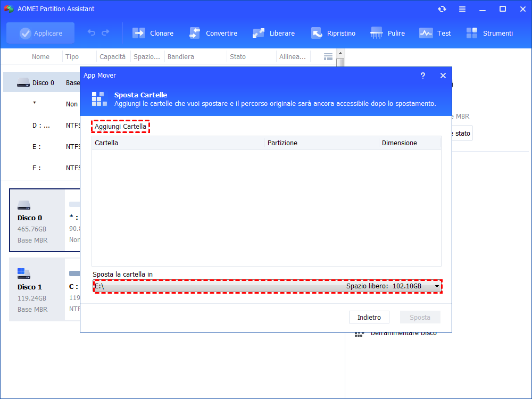
Task: Select the F: partition row
Action: click(41, 168)
